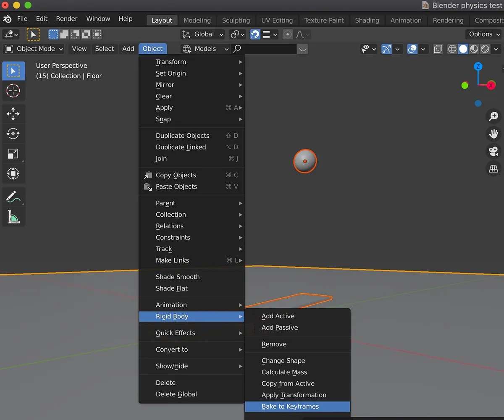Choose Invert Selection mode icon
The image size is (504, 420).
[x=86, y=34]
